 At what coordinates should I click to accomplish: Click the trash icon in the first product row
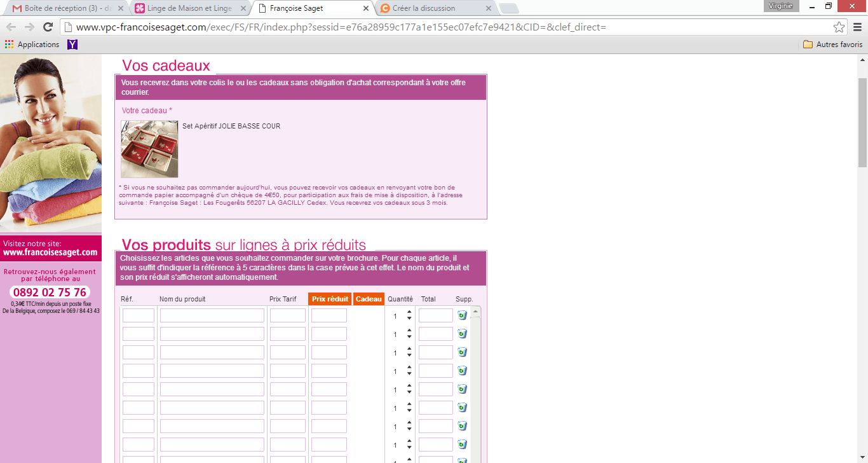pos(462,315)
